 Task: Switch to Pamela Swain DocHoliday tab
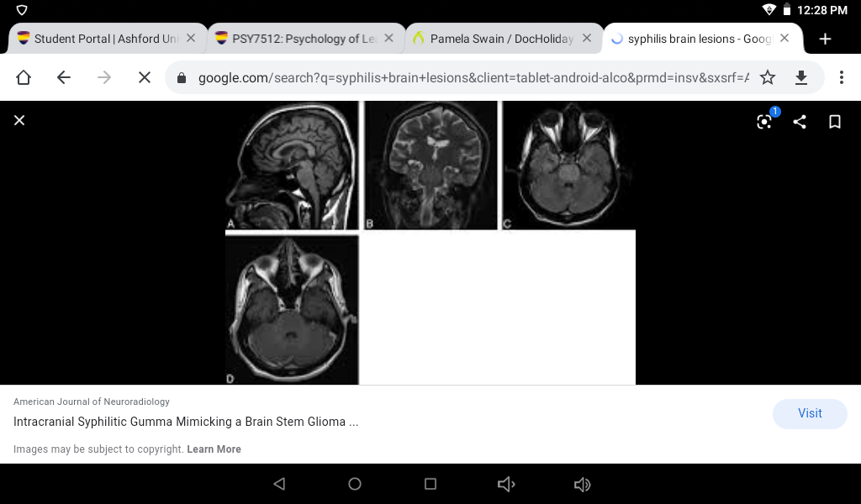503,39
